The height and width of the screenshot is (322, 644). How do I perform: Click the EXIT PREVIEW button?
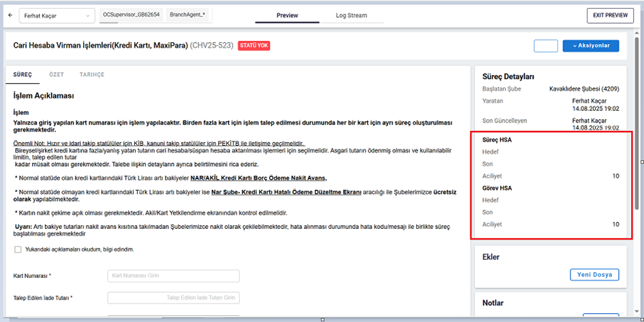point(610,15)
